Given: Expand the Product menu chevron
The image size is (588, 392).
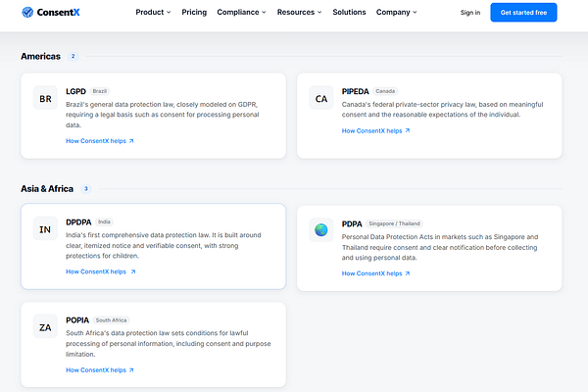Looking at the screenshot, I should (169, 13).
